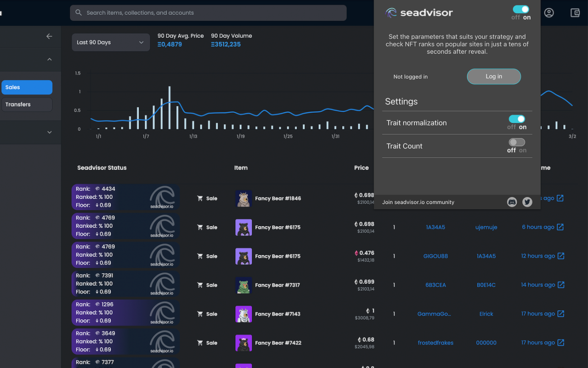Click Fancy Bear #1846 item name
The width and height of the screenshot is (588, 368).
[x=278, y=198]
